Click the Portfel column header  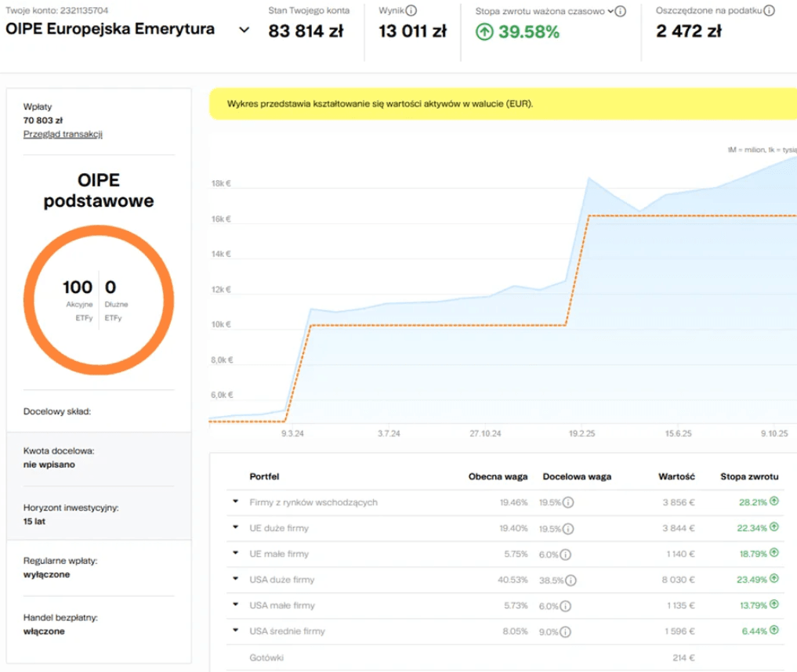[x=264, y=476]
